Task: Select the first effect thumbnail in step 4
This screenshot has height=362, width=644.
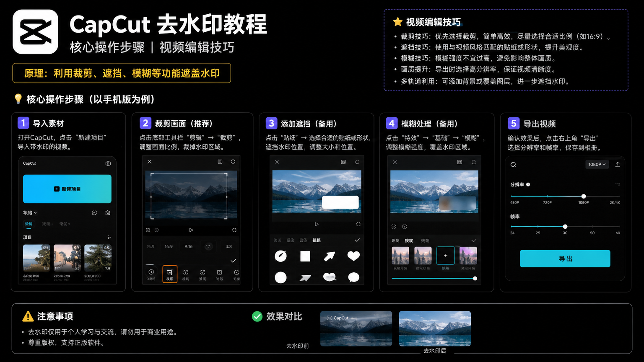Action: pyautogui.click(x=400, y=256)
